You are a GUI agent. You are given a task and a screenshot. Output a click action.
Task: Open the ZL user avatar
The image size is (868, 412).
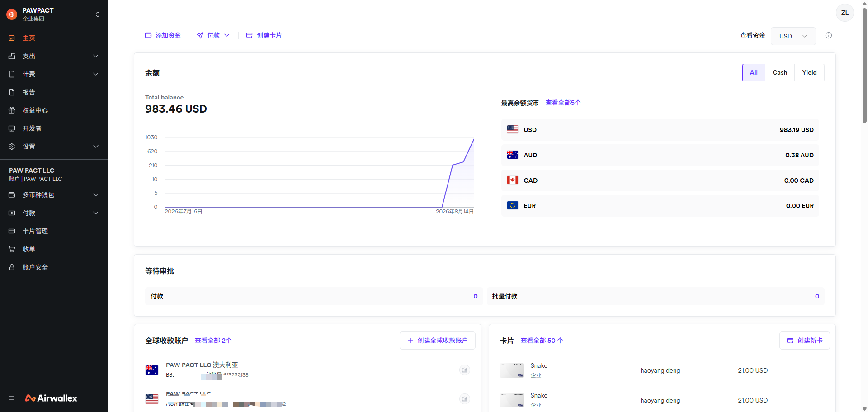pos(844,13)
